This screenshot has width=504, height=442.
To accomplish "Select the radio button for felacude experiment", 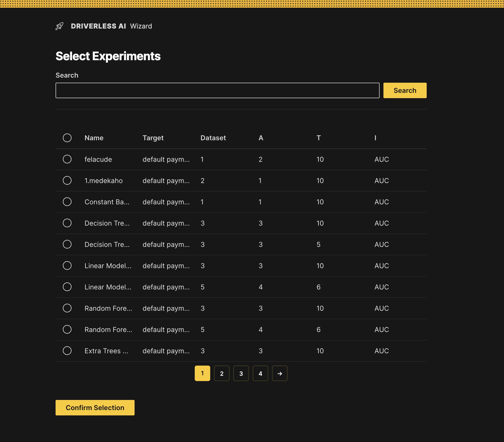I will click(67, 159).
